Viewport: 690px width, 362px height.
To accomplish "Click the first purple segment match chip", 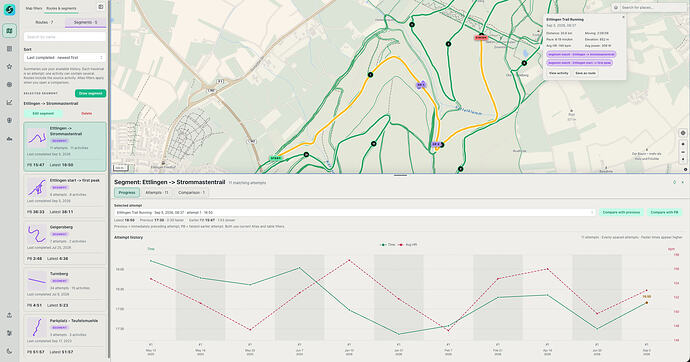I will [x=581, y=55].
